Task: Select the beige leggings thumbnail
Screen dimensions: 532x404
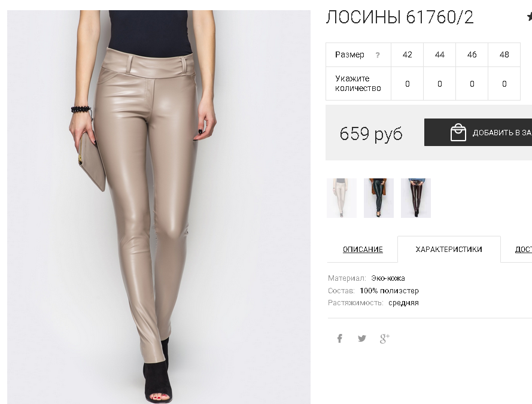Action: pyautogui.click(x=342, y=198)
